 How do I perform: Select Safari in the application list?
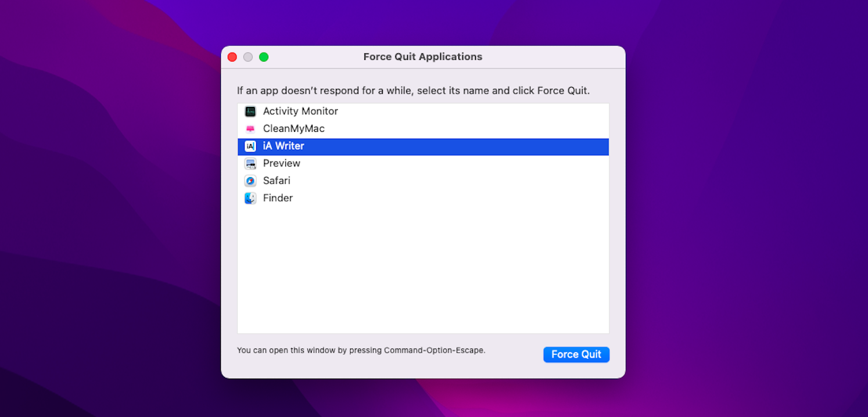(277, 181)
